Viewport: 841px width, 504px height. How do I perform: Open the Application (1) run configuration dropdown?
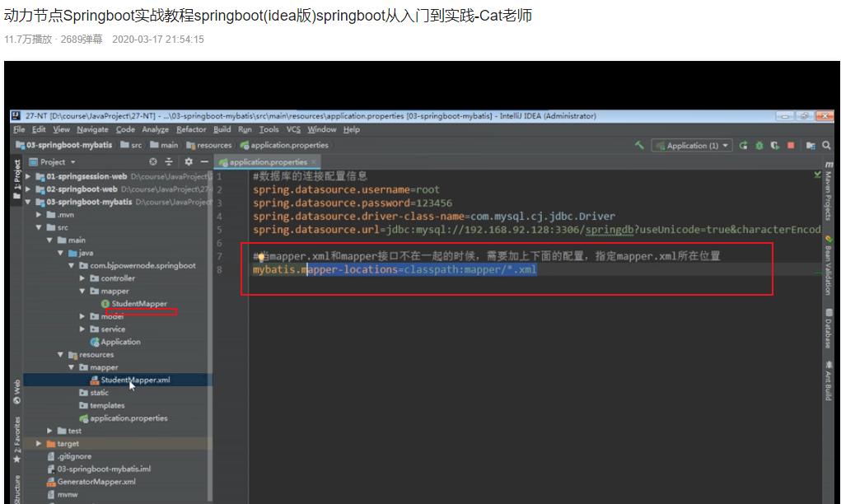tap(692, 145)
